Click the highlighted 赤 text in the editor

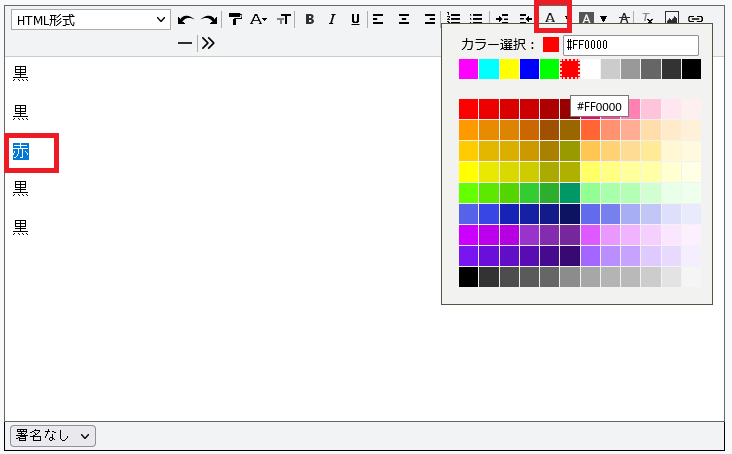click(21, 152)
